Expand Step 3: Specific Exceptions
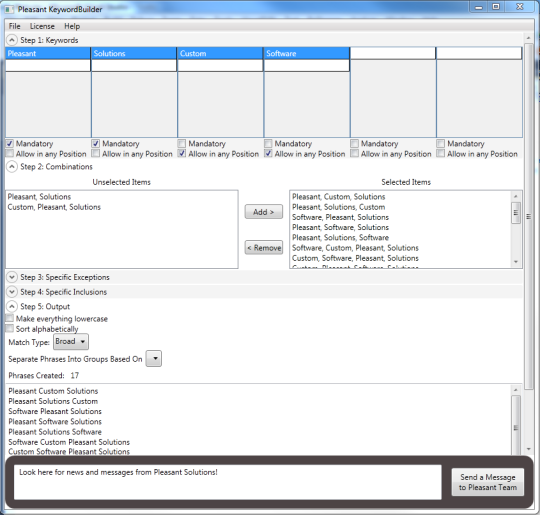540x515 pixels. tap(12, 277)
